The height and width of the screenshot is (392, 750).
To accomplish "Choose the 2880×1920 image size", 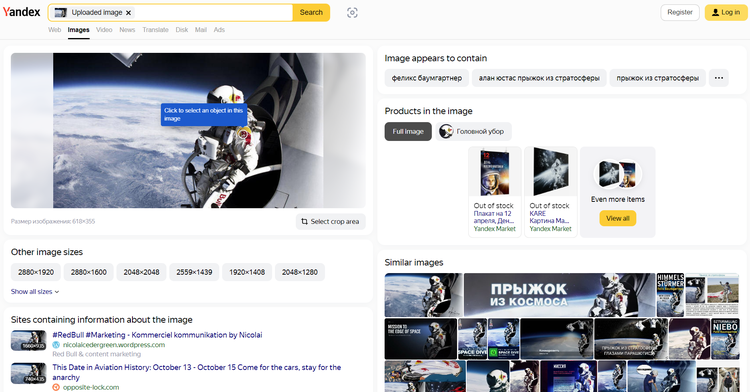I will pyautogui.click(x=36, y=272).
